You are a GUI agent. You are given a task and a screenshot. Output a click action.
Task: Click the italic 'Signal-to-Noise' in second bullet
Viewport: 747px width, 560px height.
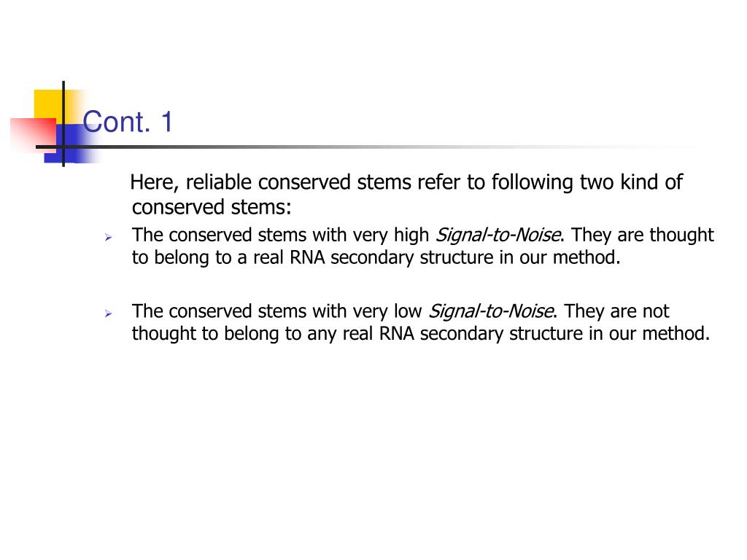pyautogui.click(x=491, y=311)
